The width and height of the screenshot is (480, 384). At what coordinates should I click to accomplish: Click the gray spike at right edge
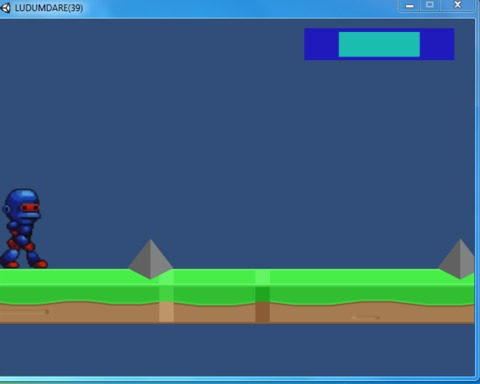click(x=456, y=259)
